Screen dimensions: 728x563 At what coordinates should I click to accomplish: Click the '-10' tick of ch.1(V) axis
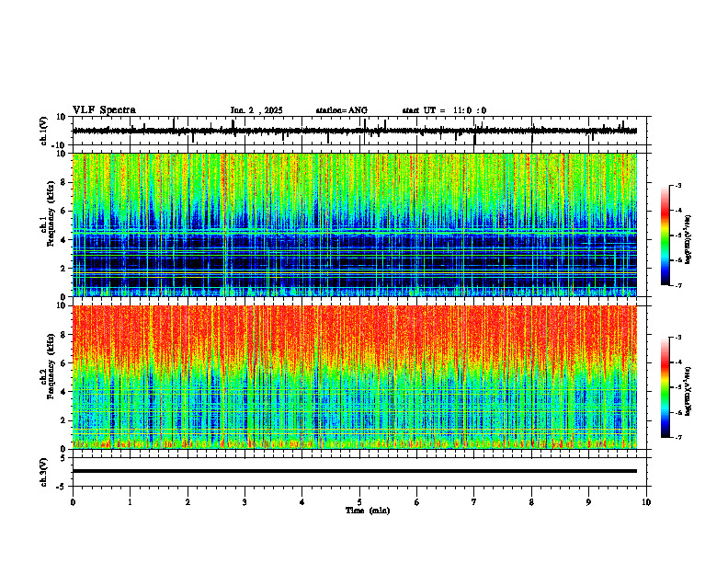[60, 145]
